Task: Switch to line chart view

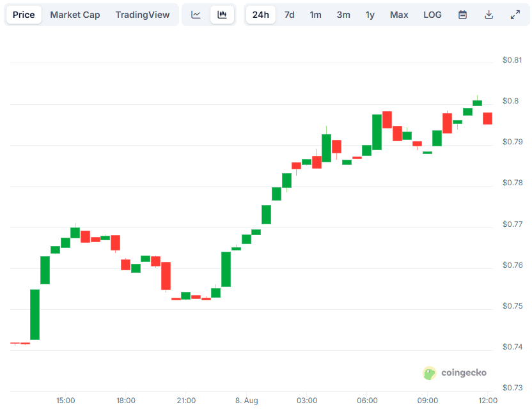Action: point(196,15)
